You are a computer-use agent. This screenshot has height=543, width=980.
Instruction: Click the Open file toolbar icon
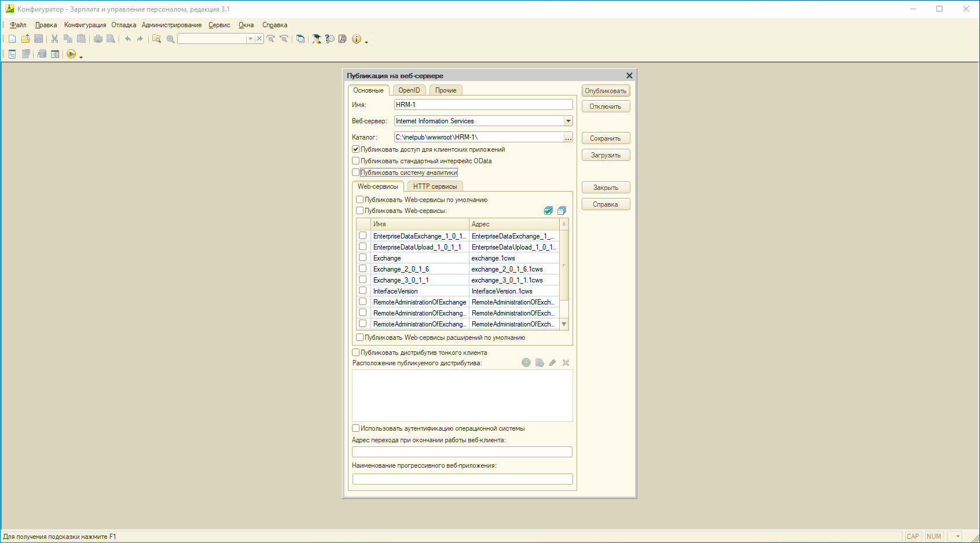point(25,39)
